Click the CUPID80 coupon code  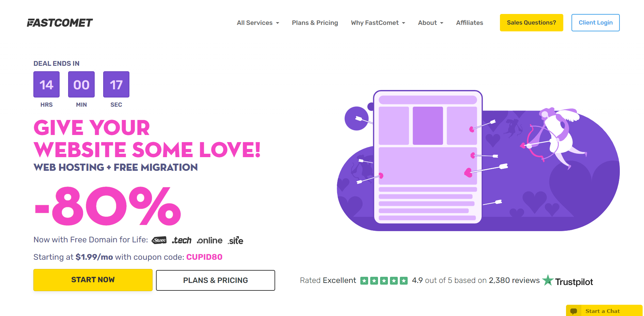[x=204, y=257]
